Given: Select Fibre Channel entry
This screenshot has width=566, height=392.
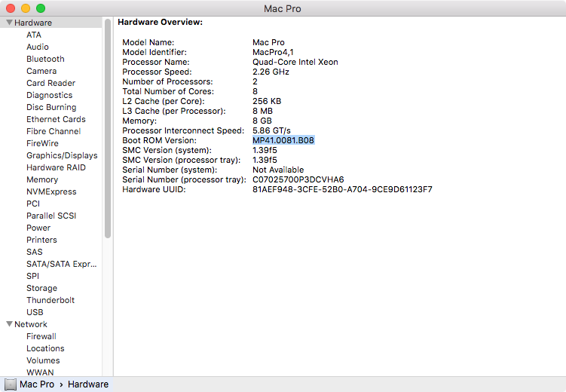Looking at the screenshot, I should tap(54, 131).
